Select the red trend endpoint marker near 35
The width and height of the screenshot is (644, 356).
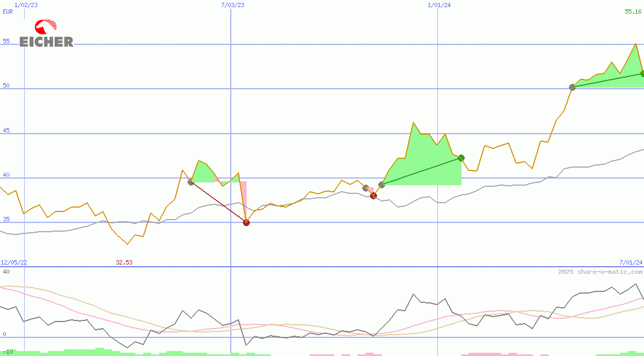pos(247,222)
